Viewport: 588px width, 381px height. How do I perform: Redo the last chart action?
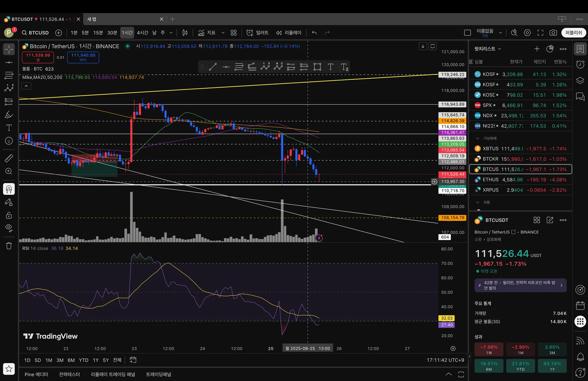coord(327,33)
